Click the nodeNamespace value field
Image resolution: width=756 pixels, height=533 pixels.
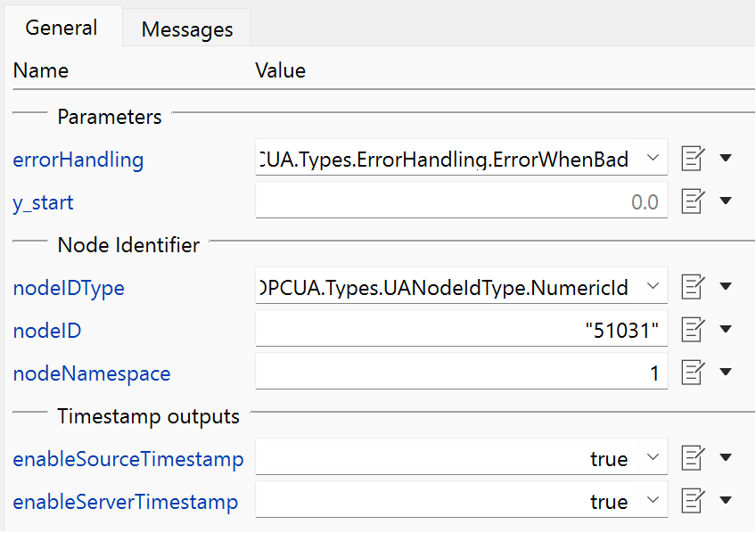(462, 372)
